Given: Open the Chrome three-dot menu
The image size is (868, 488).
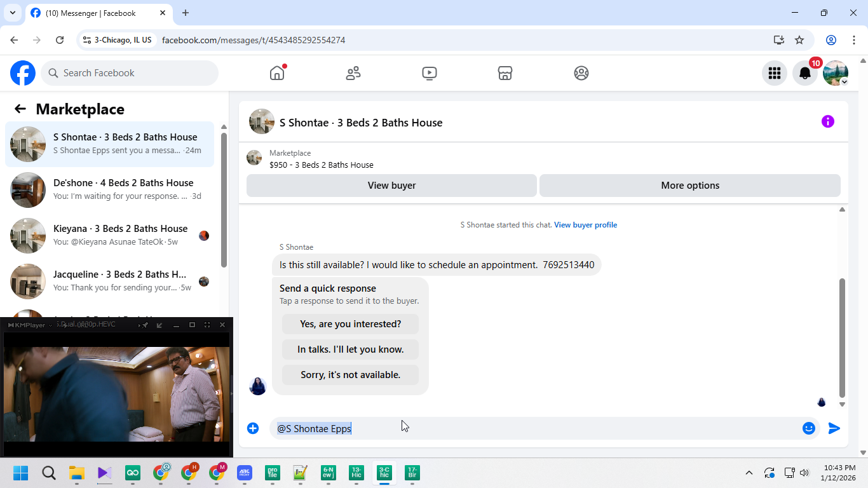Looking at the screenshot, I should (x=853, y=40).
